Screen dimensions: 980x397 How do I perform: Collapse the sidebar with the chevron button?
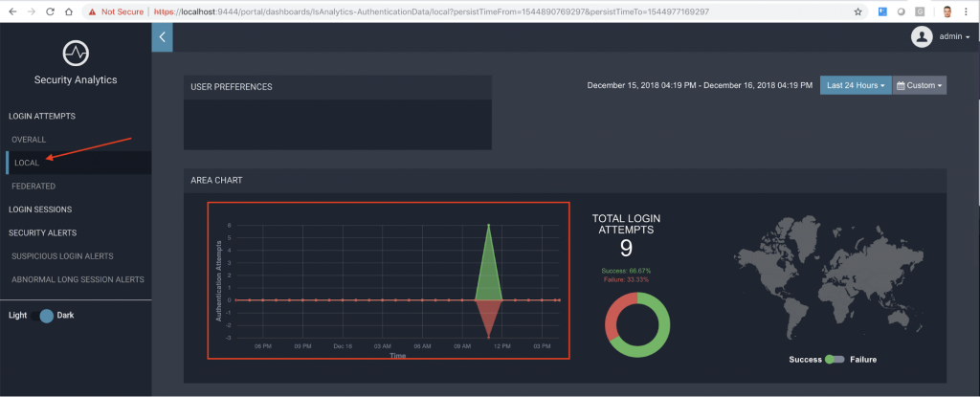tap(162, 36)
